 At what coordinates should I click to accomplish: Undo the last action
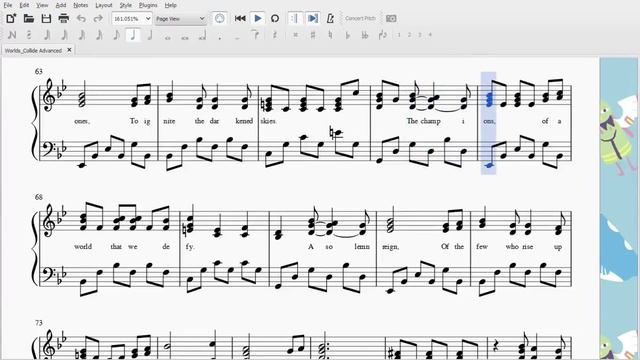[x=81, y=18]
